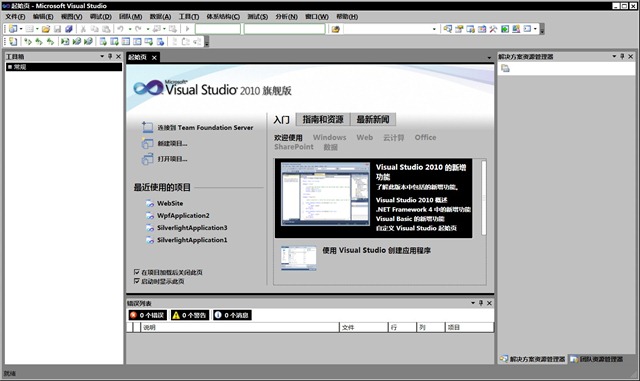Expand the 常规 group in the Toolbox
The width and height of the screenshot is (640, 381).
[10, 67]
